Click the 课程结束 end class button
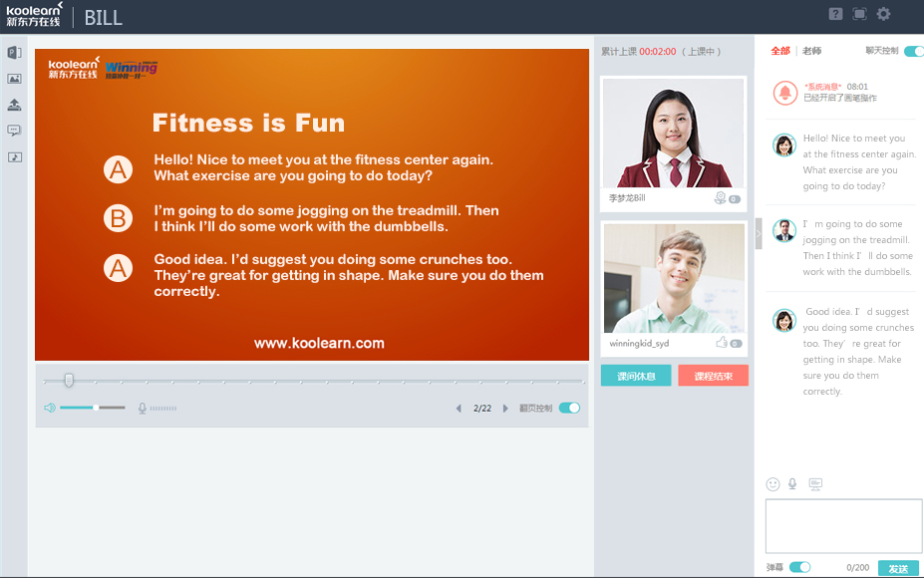 pyautogui.click(x=713, y=376)
